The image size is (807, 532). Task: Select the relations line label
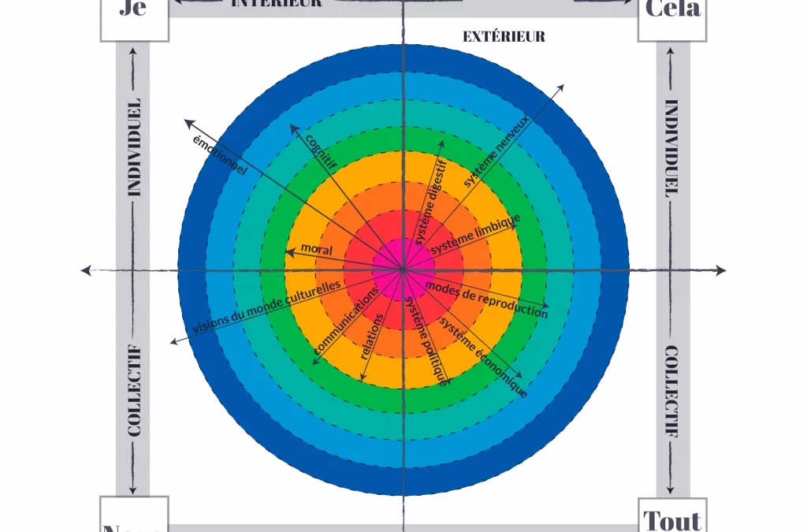point(372,338)
